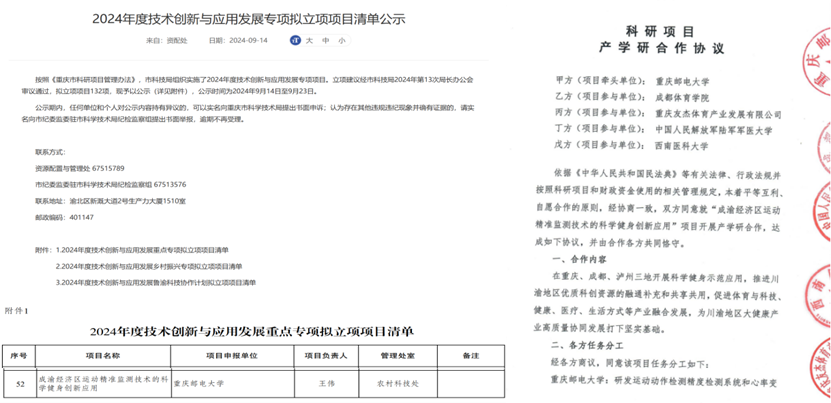Viewport: 831px width, 403px height.
Task: Select the 大 large font option
Action: pyautogui.click(x=311, y=41)
